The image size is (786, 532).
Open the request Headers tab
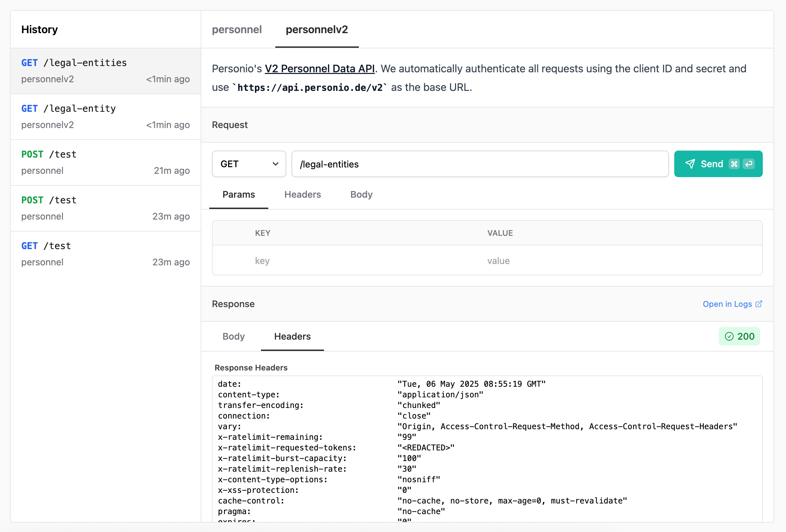(x=303, y=194)
